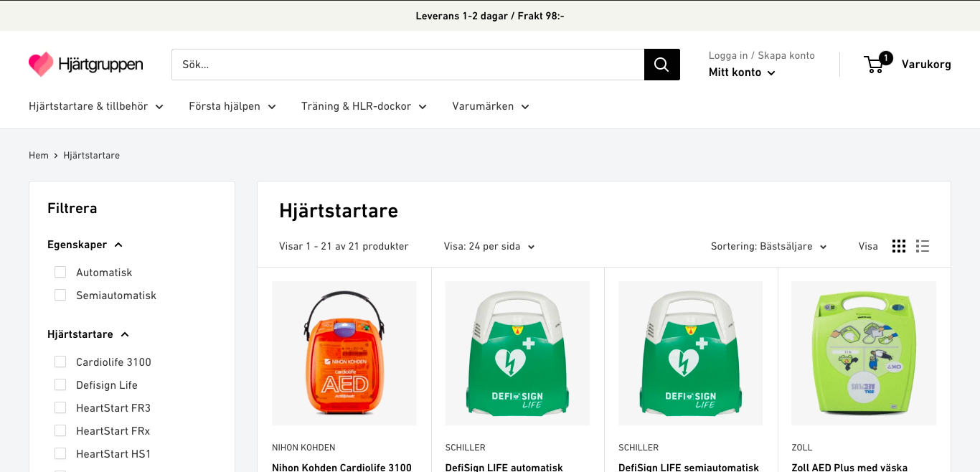Click the Filtrera heading
Image resolution: width=980 pixels, height=472 pixels.
(72, 209)
